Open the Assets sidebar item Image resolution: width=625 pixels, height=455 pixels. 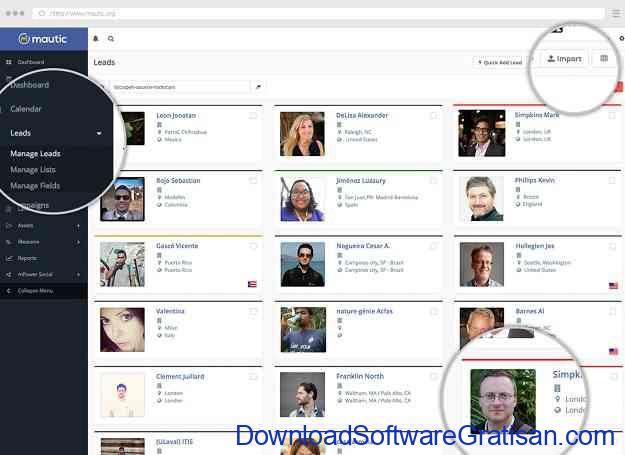[25, 226]
